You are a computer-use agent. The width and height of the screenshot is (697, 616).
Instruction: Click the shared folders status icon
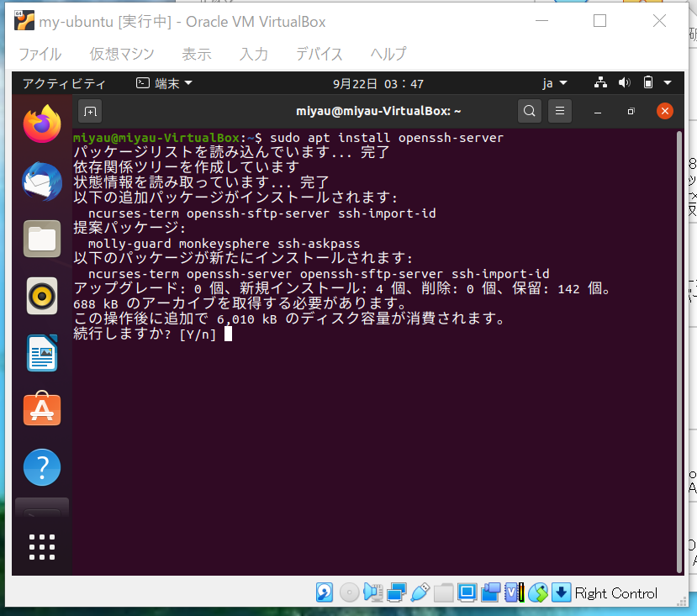pos(444,592)
